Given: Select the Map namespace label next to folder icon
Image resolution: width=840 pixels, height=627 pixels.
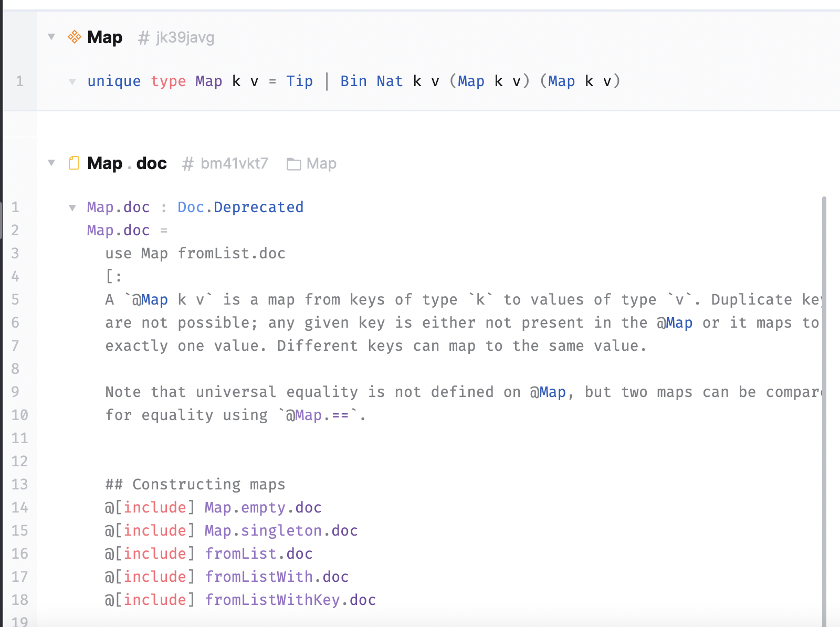Looking at the screenshot, I should (x=321, y=163).
